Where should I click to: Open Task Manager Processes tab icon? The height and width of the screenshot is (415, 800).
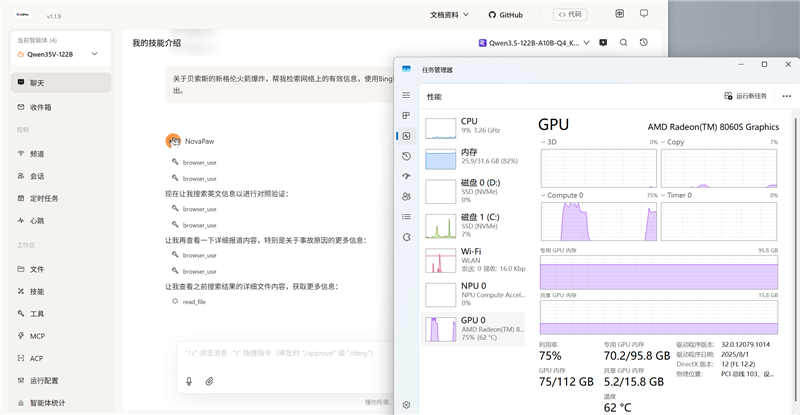coord(406,115)
